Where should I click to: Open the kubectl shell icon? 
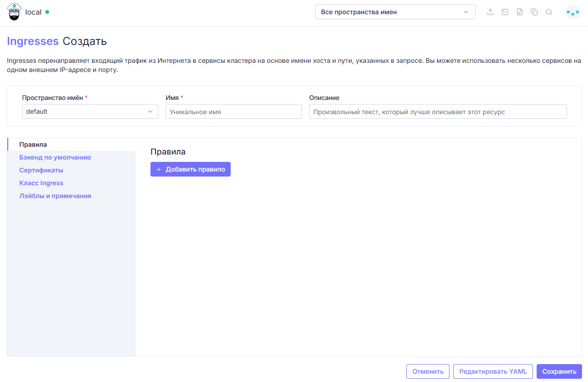(x=505, y=12)
